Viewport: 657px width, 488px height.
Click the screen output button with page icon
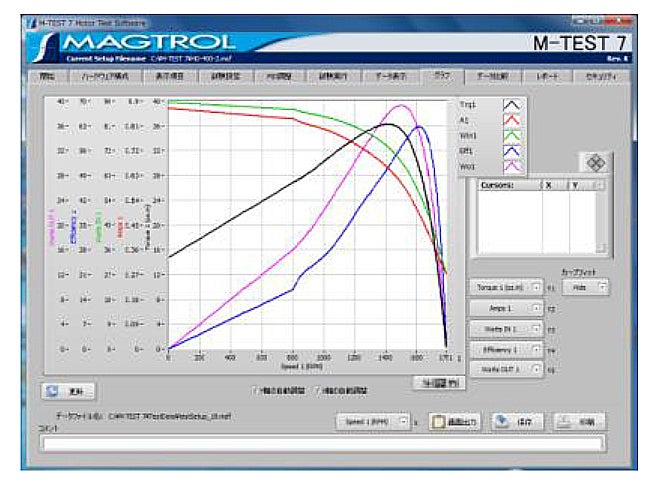454,422
